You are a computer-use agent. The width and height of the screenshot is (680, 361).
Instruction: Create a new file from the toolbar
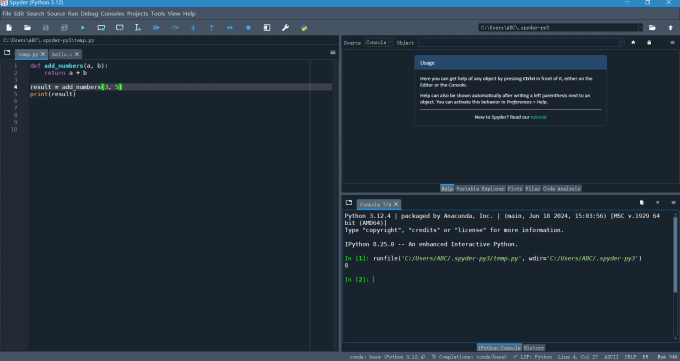point(9,28)
